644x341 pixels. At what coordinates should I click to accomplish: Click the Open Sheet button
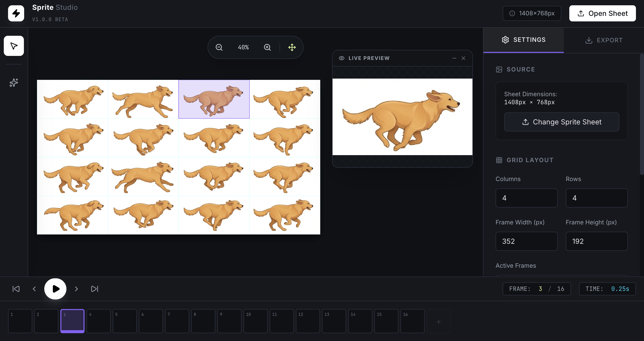click(602, 13)
